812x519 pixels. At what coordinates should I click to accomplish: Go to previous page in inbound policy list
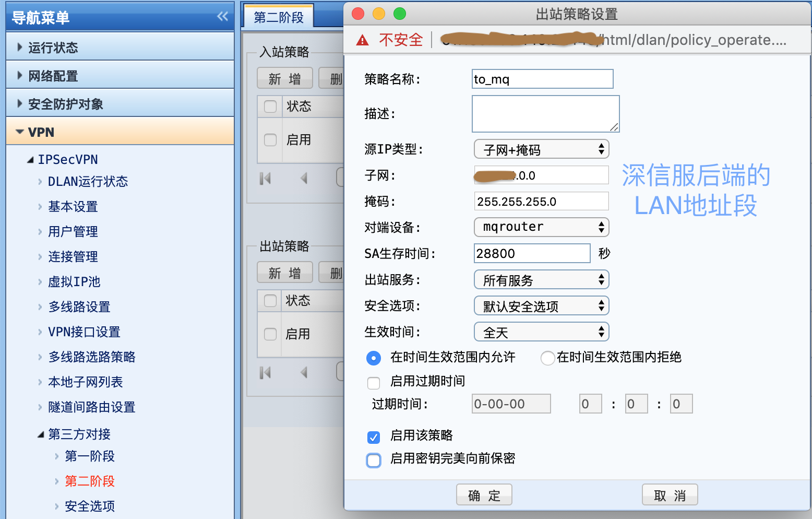pos(304,179)
